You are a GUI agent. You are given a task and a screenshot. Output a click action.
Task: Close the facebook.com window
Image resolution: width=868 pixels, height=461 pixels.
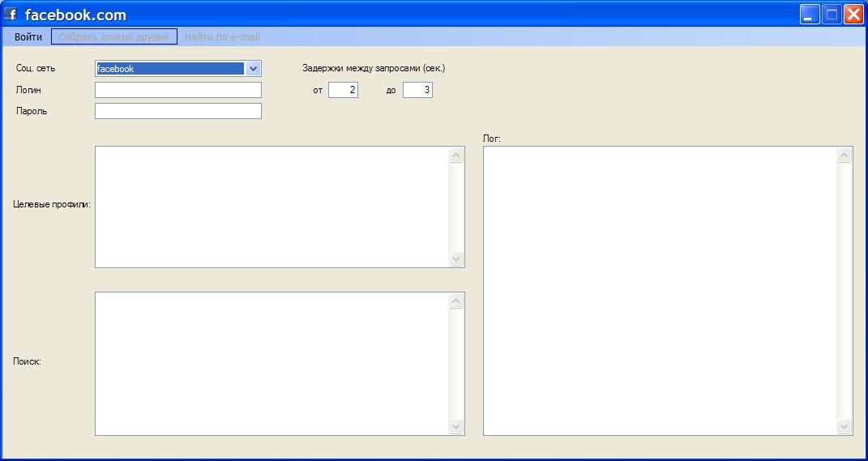[x=853, y=15]
